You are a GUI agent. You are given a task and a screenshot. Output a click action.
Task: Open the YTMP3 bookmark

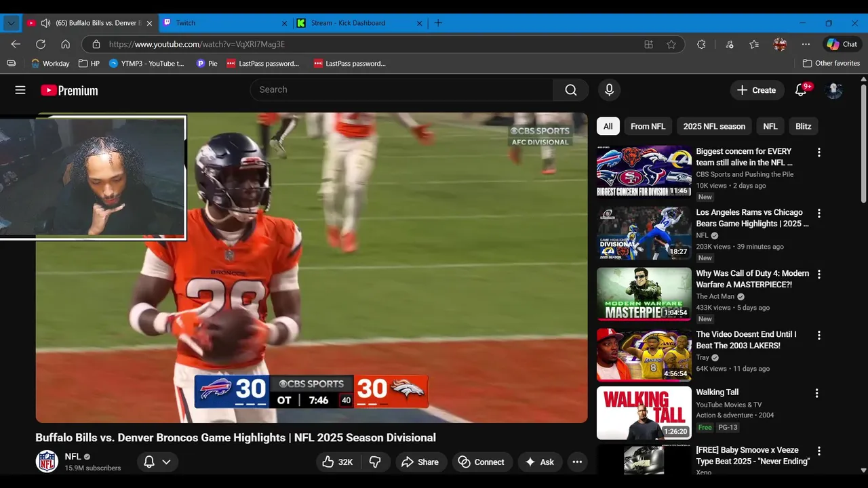(146, 63)
